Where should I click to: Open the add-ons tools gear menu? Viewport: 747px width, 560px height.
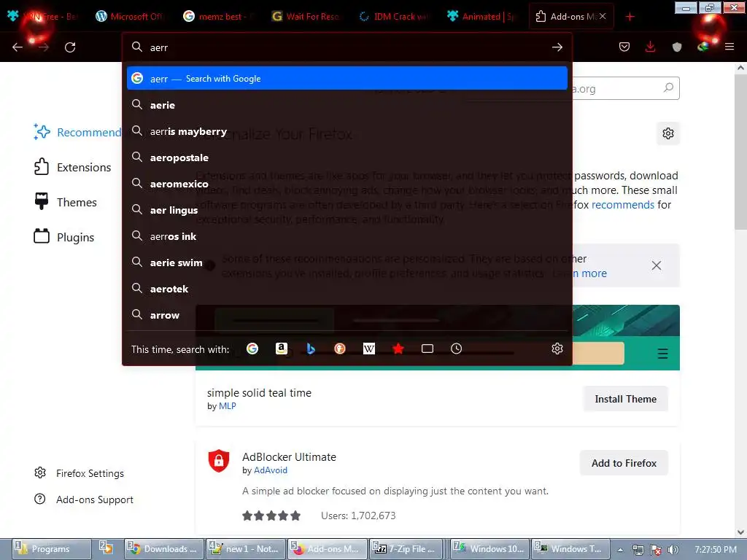pyautogui.click(x=668, y=133)
